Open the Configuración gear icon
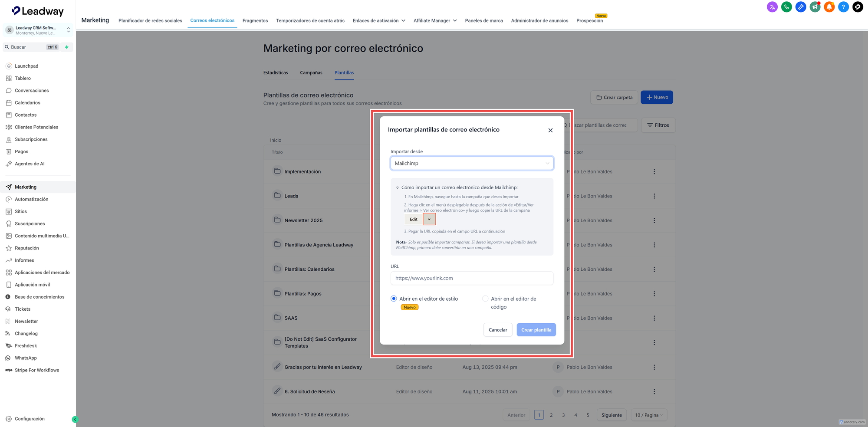The width and height of the screenshot is (868, 427). 9,419
